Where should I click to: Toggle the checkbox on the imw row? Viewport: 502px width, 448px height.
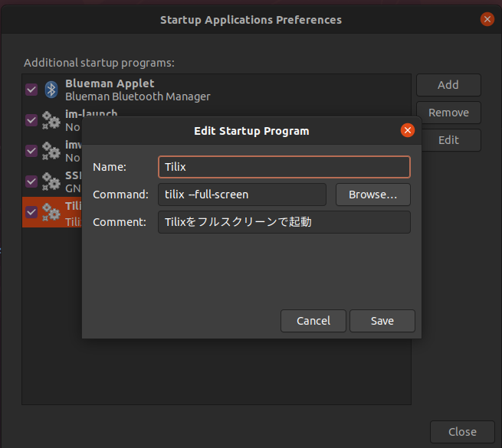[x=31, y=151]
